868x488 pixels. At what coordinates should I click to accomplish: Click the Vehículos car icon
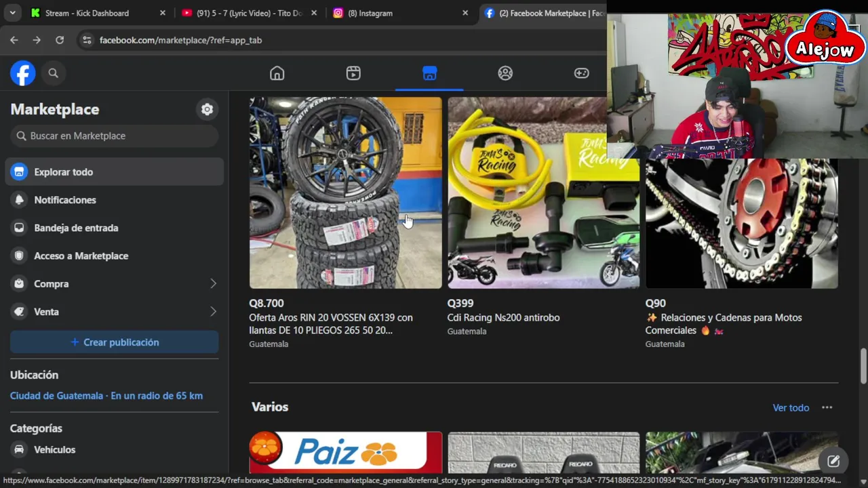click(19, 449)
